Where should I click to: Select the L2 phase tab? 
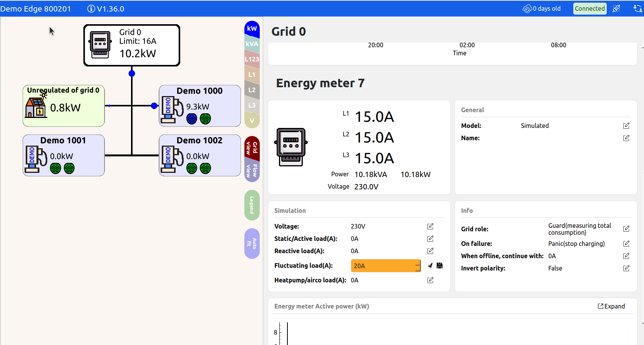252,90
